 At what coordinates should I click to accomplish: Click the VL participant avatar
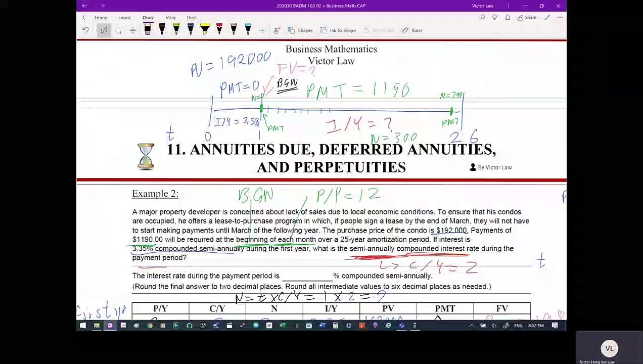(x=610, y=348)
